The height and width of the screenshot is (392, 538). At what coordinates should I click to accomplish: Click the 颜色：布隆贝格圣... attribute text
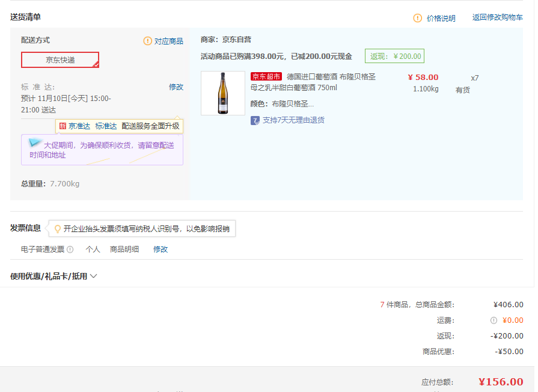coord(282,103)
